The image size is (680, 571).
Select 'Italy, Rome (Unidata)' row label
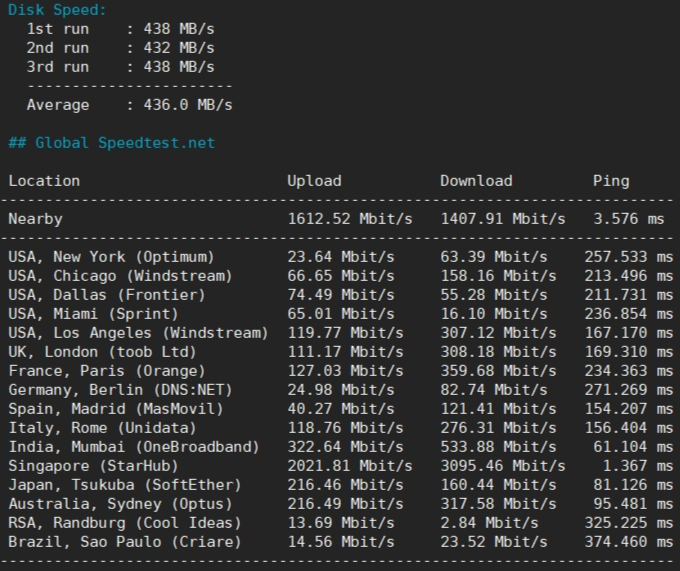pos(102,428)
